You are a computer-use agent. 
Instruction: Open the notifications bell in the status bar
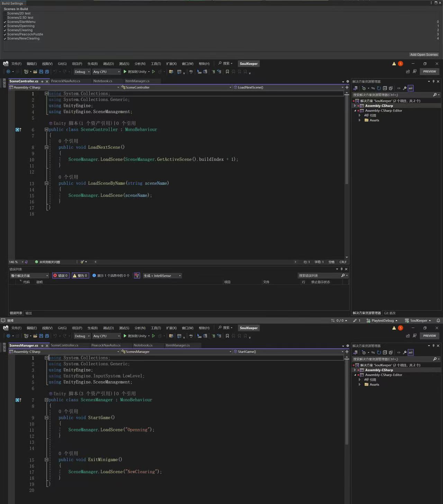[438, 321]
